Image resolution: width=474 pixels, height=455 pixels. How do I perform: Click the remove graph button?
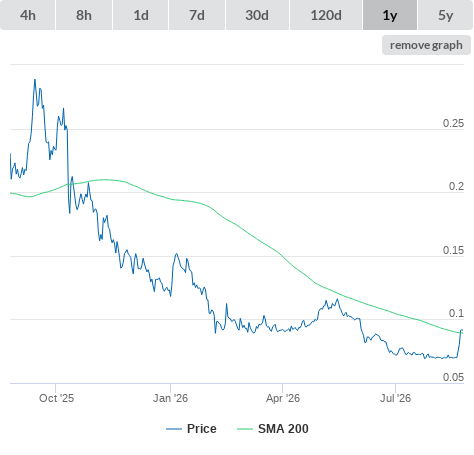[426, 45]
